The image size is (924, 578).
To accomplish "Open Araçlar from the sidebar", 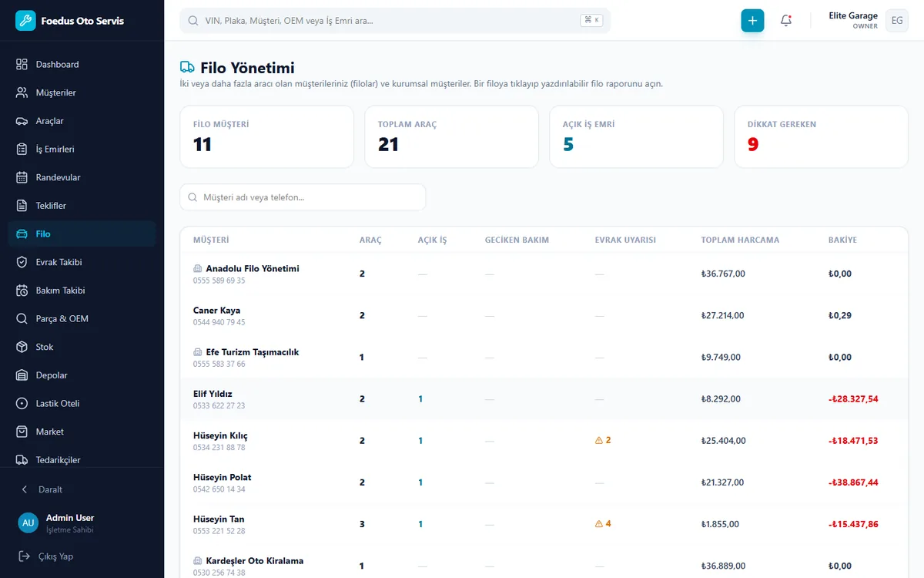I will (82, 121).
